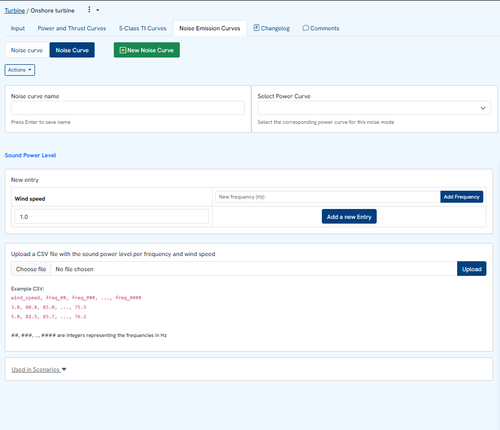Open the Select Power Curve dropdown
The width and height of the screenshot is (500, 430).
click(x=374, y=108)
